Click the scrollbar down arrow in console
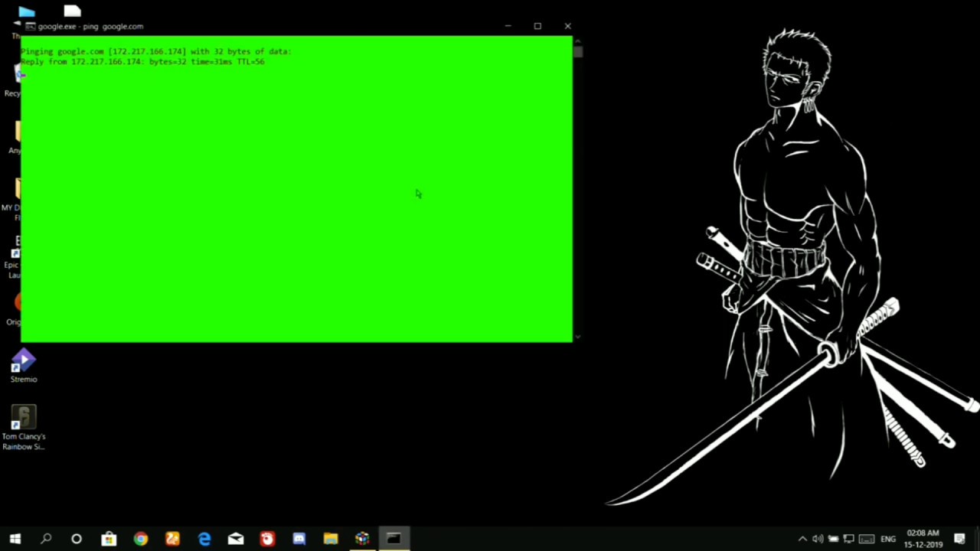Viewport: 980px width, 551px height. click(x=578, y=337)
